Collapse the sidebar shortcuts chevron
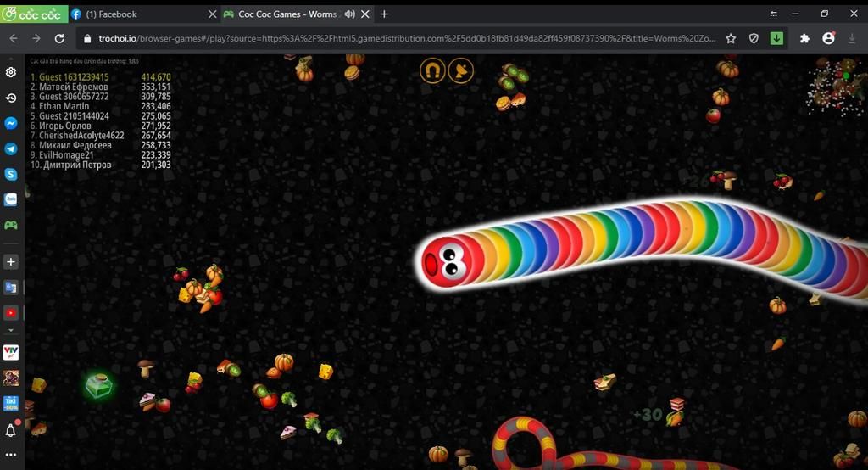The height and width of the screenshot is (470, 868). point(10,330)
